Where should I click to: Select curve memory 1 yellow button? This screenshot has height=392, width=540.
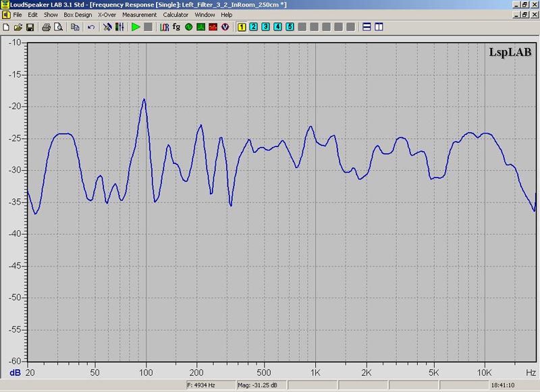click(x=242, y=27)
